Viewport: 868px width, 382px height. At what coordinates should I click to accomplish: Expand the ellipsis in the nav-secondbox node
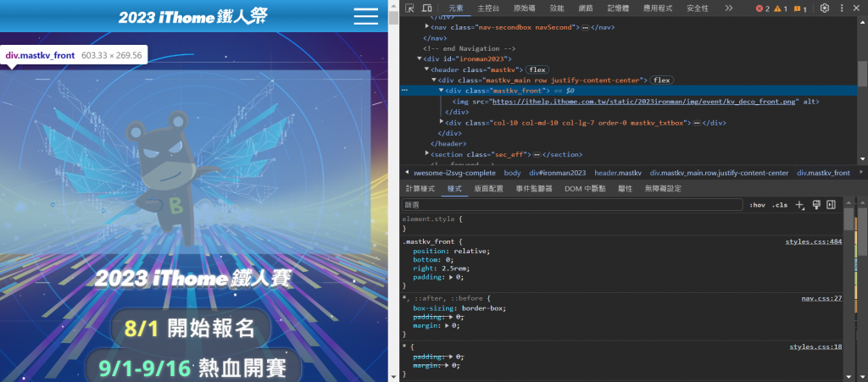(x=585, y=28)
